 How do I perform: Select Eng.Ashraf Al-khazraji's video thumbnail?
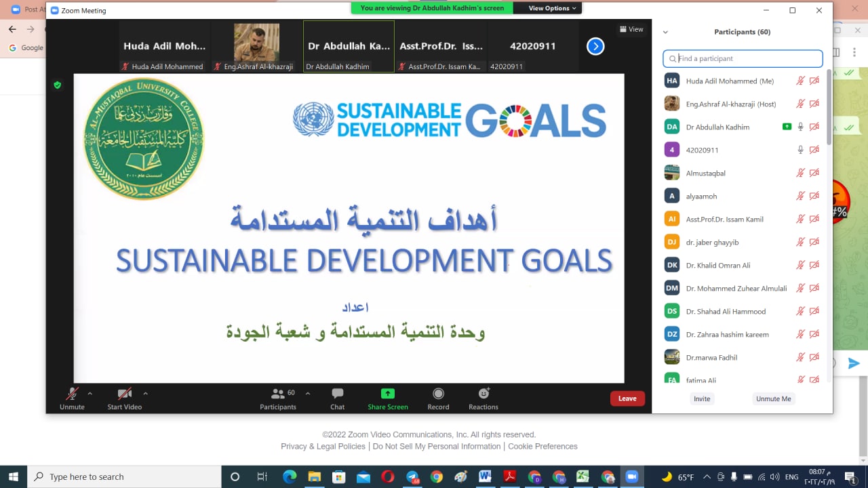(256, 46)
